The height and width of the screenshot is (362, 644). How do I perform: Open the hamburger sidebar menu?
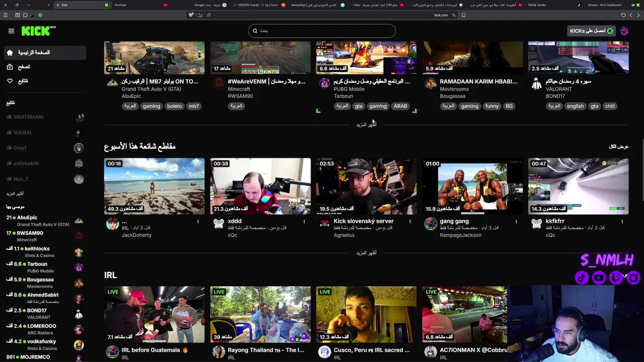tap(11, 31)
